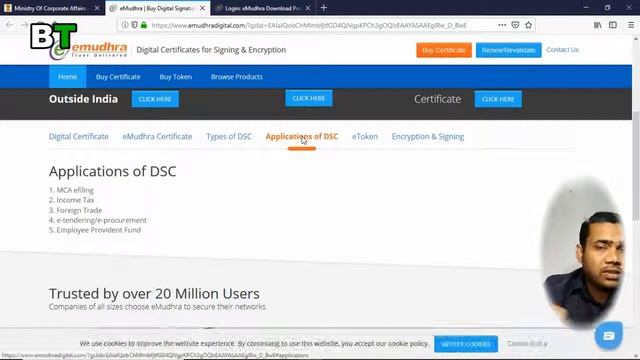Switch to eToken tab
Image resolution: width=640 pixels, height=360 pixels.
[x=365, y=137]
